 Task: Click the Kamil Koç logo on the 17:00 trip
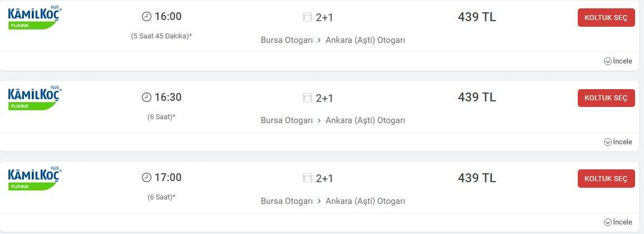pos(35,179)
